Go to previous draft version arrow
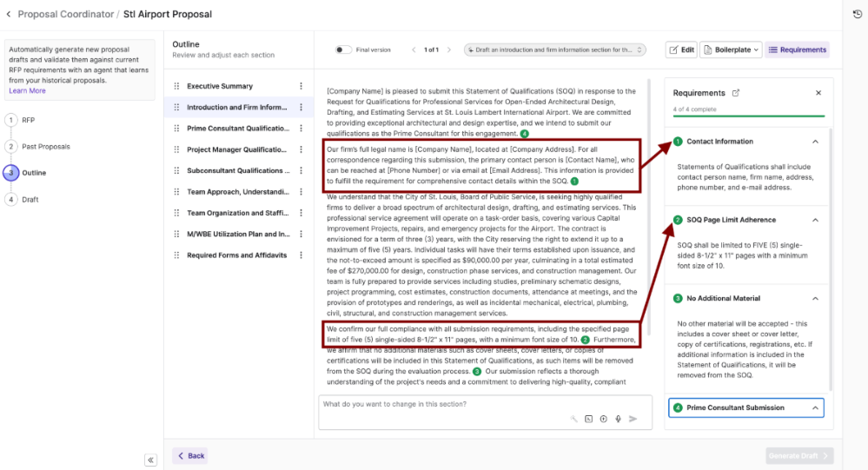868x470 pixels. (414, 50)
